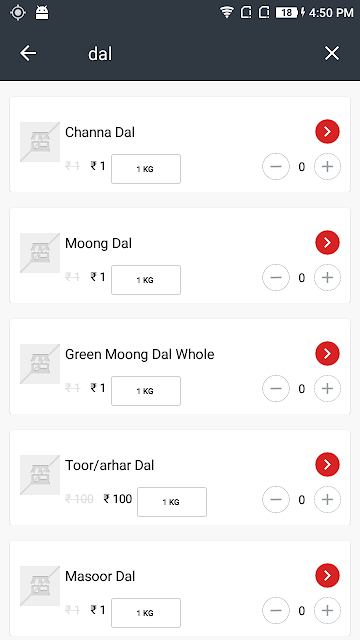Open Toor/arhar Dal 1 KG size selector
The width and height of the screenshot is (360, 640).
click(172, 502)
